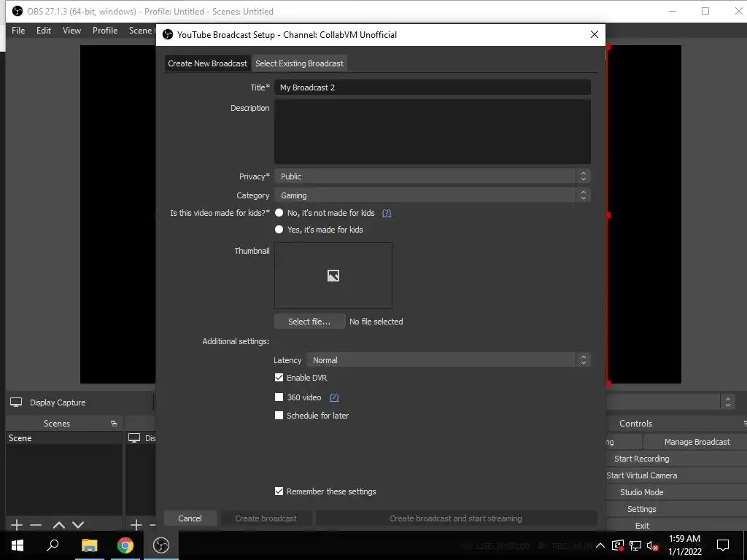Add a new scene with plus icon
This screenshot has width=747, height=560.
(x=17, y=525)
